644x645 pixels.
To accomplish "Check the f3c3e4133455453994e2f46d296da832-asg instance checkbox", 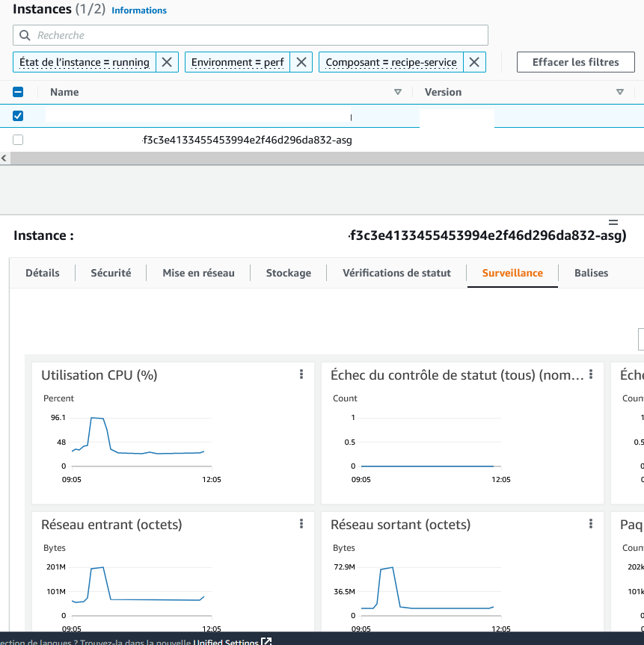I will point(17,139).
